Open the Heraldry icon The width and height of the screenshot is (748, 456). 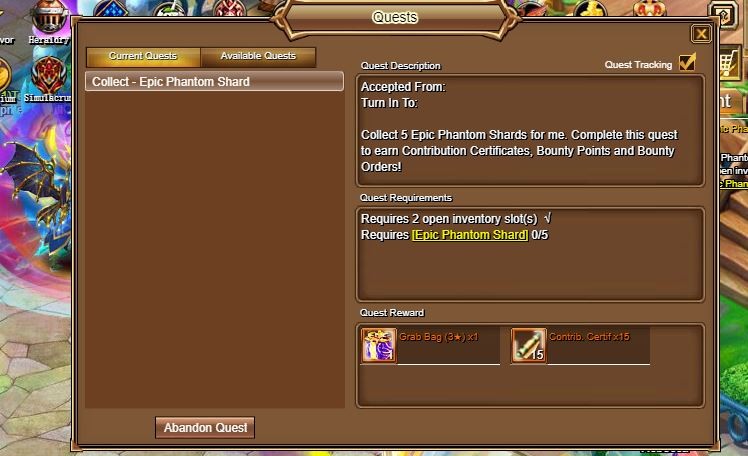pyautogui.click(x=49, y=19)
